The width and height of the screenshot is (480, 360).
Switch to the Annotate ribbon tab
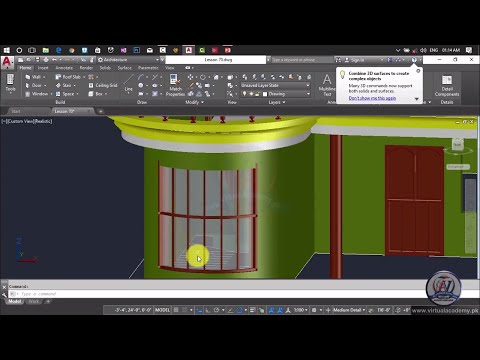[x=64, y=68]
